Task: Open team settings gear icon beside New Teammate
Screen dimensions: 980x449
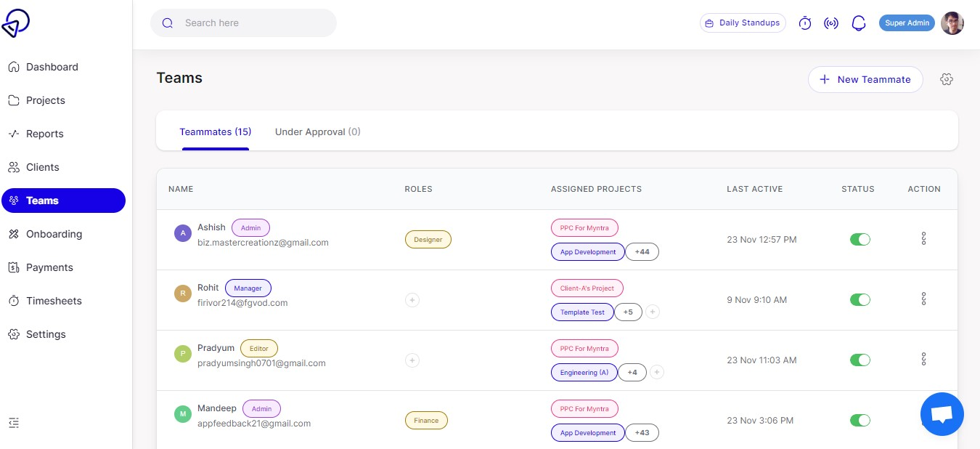Action: (946, 79)
